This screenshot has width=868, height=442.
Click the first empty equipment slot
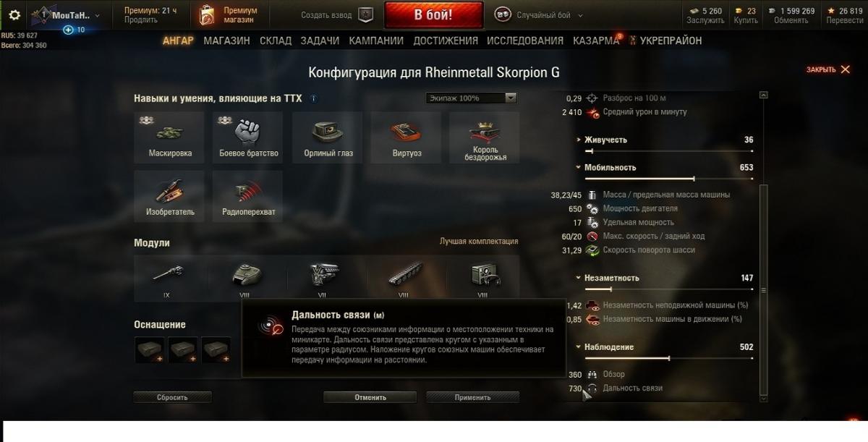click(150, 350)
